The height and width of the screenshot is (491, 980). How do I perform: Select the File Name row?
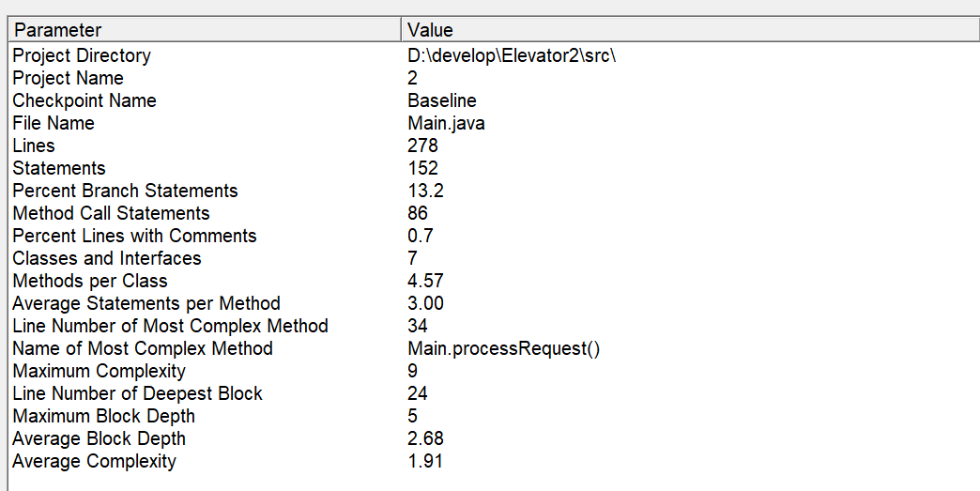(x=54, y=123)
